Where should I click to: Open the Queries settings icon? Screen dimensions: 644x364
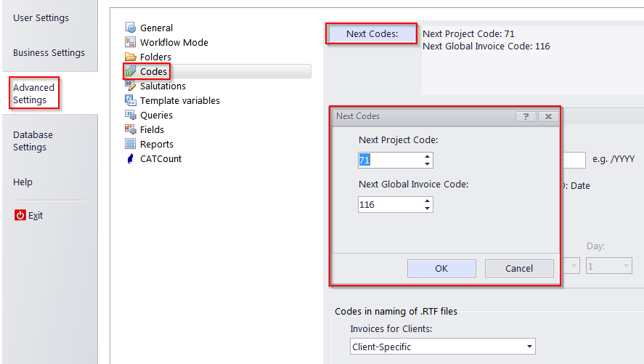coord(131,115)
